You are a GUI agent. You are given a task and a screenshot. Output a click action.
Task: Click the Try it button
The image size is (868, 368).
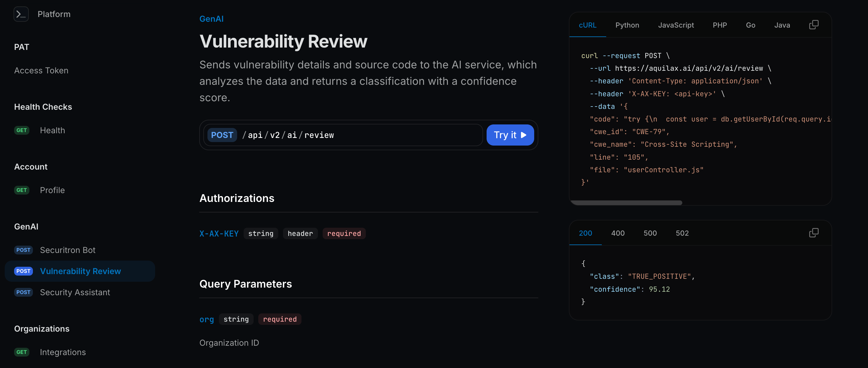510,135
